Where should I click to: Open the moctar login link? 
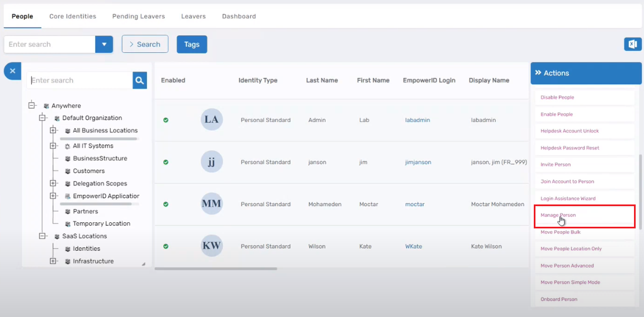click(415, 204)
